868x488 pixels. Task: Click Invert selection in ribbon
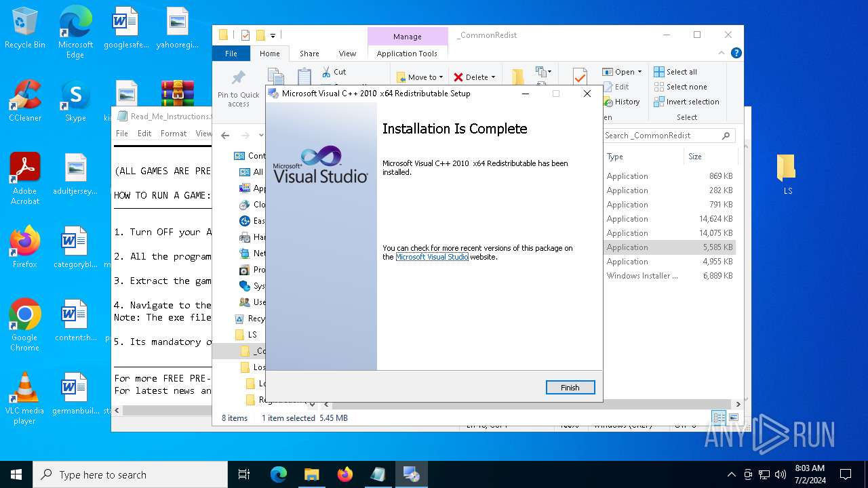coord(686,102)
